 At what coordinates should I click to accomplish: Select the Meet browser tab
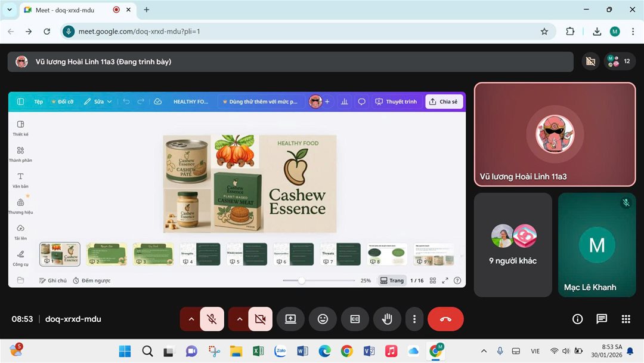(x=66, y=10)
